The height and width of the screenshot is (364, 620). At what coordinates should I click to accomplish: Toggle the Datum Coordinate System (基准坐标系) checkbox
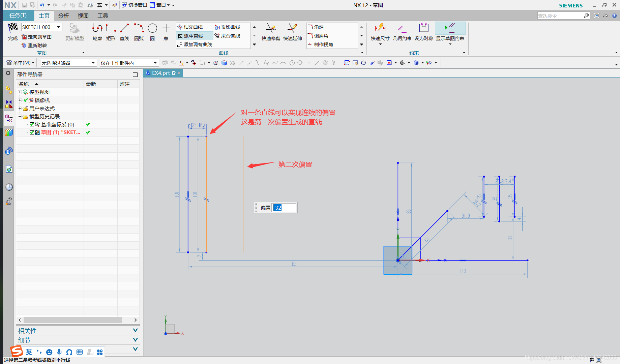pyautogui.click(x=32, y=124)
